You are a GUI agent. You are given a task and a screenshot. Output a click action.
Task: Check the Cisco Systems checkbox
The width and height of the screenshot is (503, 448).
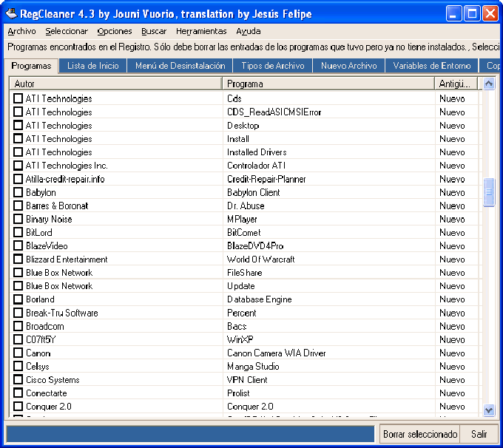pyautogui.click(x=18, y=379)
